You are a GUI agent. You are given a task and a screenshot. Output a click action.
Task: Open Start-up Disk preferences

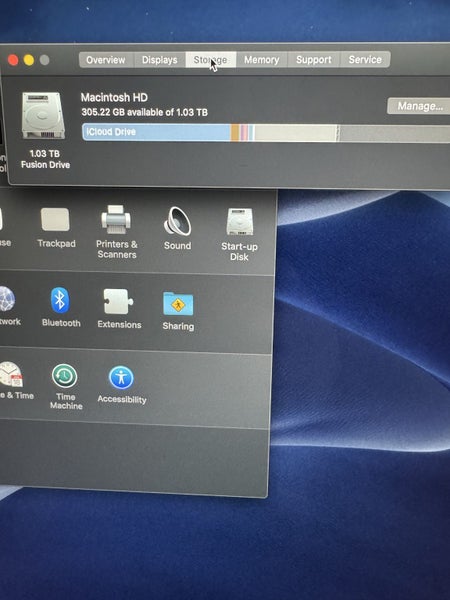coord(239,234)
